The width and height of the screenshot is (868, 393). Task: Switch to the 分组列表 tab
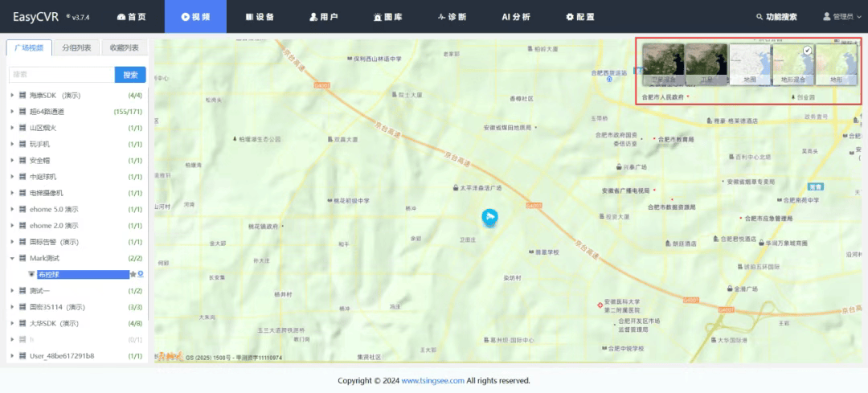(x=77, y=47)
